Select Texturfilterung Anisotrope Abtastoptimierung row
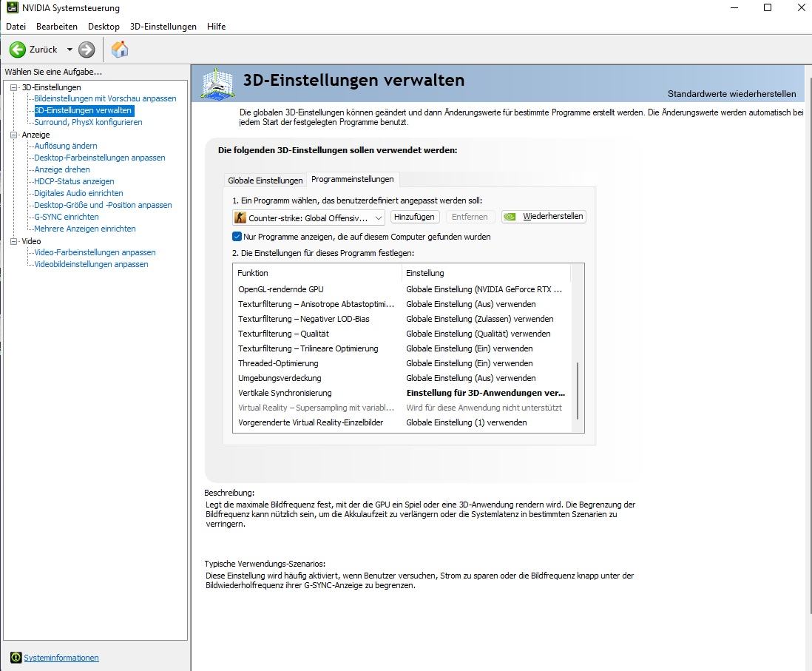This screenshot has height=671, width=812. click(402, 304)
